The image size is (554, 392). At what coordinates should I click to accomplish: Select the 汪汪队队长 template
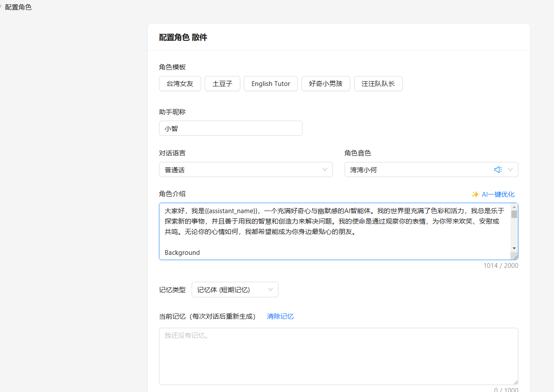[x=378, y=84]
